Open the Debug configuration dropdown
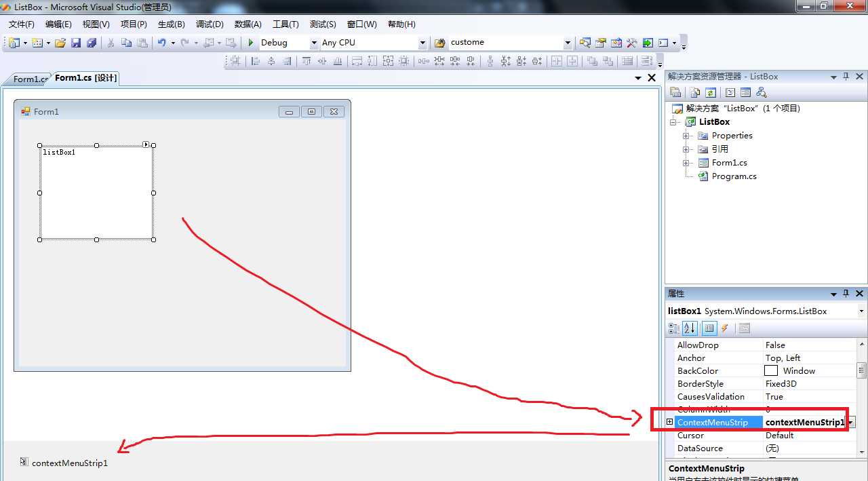The width and height of the screenshot is (868, 481). pyautogui.click(x=314, y=43)
